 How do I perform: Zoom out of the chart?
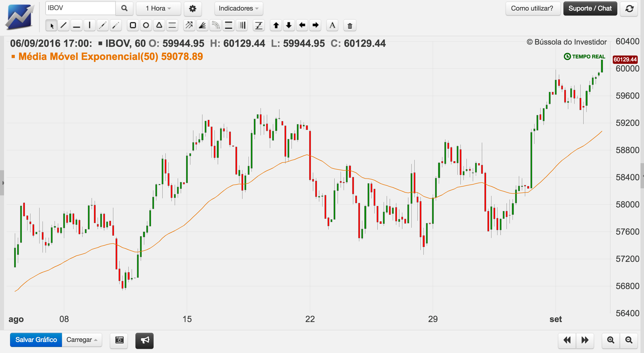629,340
